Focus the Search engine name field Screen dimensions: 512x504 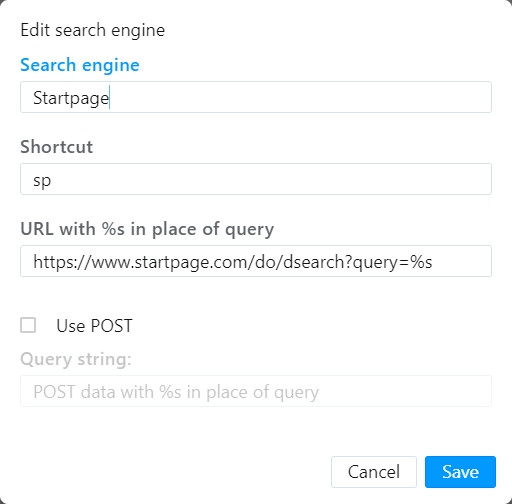[x=256, y=97]
